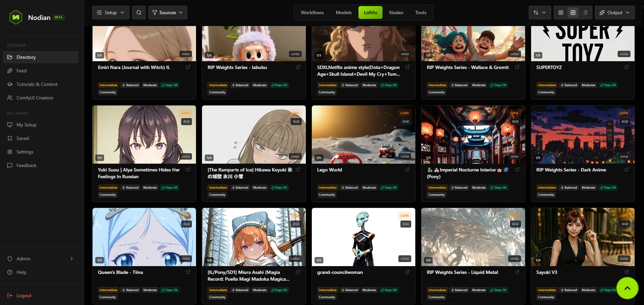Click the scroll-to-top green arrow button
The height and width of the screenshot is (305, 644).
(627, 288)
